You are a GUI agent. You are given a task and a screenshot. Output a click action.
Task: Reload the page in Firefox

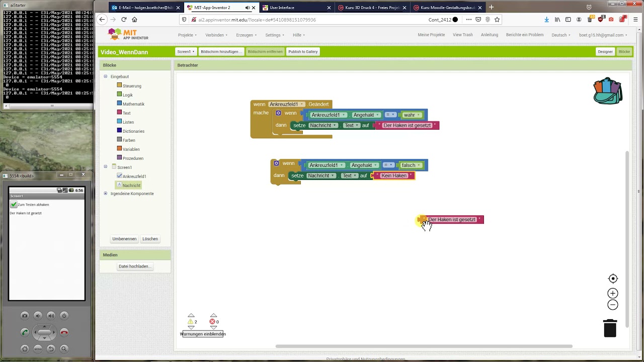123,20
